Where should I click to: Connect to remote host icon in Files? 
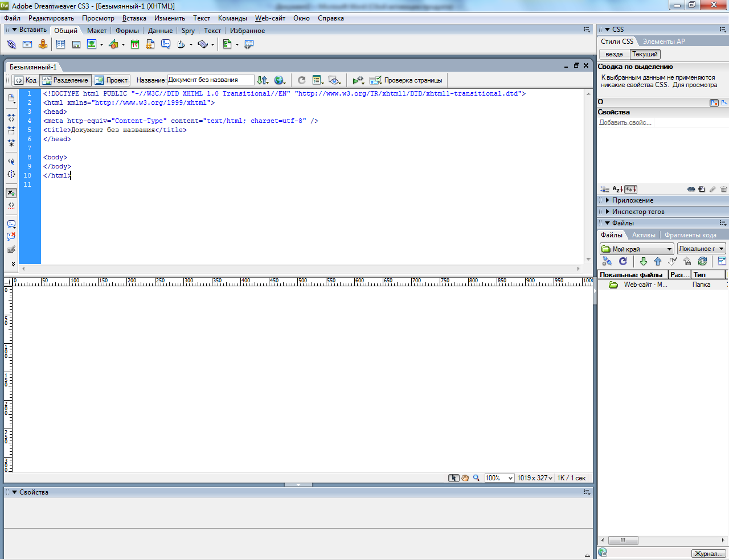pyautogui.click(x=607, y=261)
